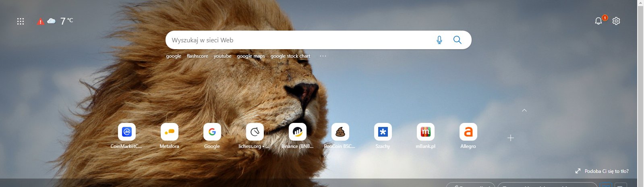Open the more suggestions ellipsis
Image resolution: width=644 pixels, height=187 pixels.
pos(323,56)
